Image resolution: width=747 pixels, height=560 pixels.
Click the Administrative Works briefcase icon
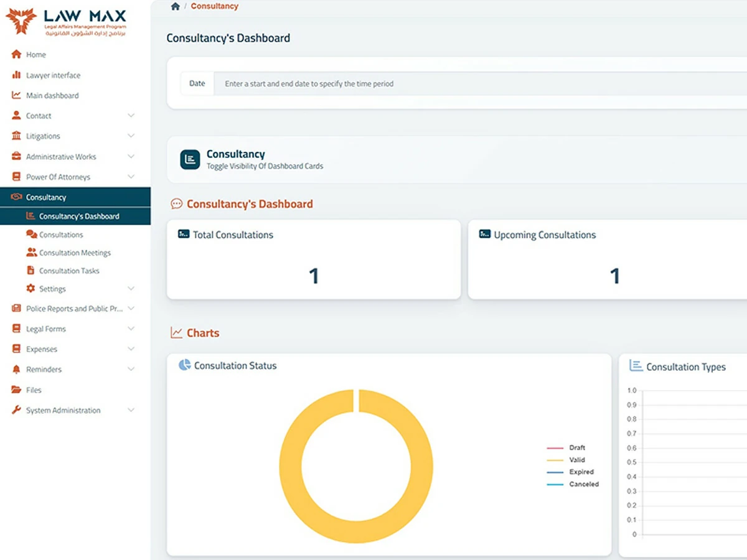click(16, 156)
